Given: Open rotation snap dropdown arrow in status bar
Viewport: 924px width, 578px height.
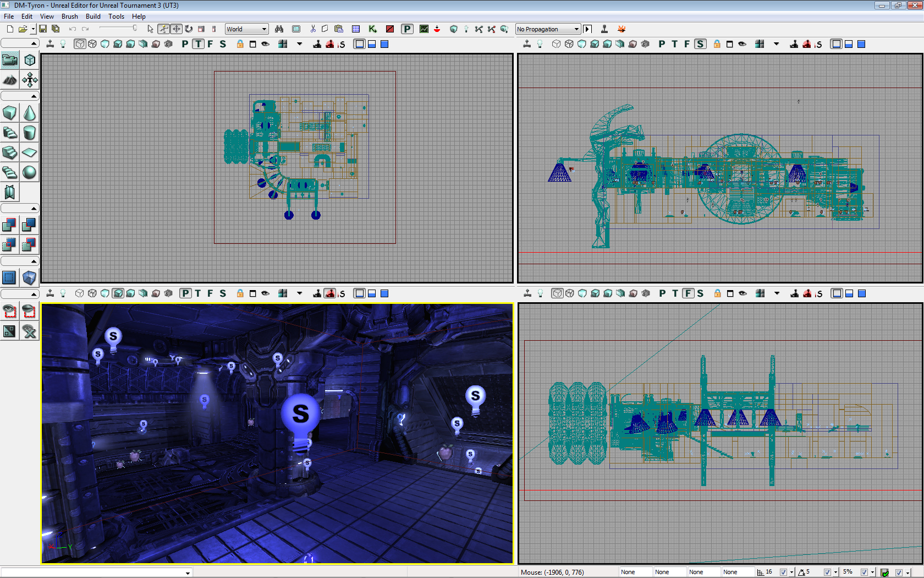Looking at the screenshot, I should click(x=836, y=572).
